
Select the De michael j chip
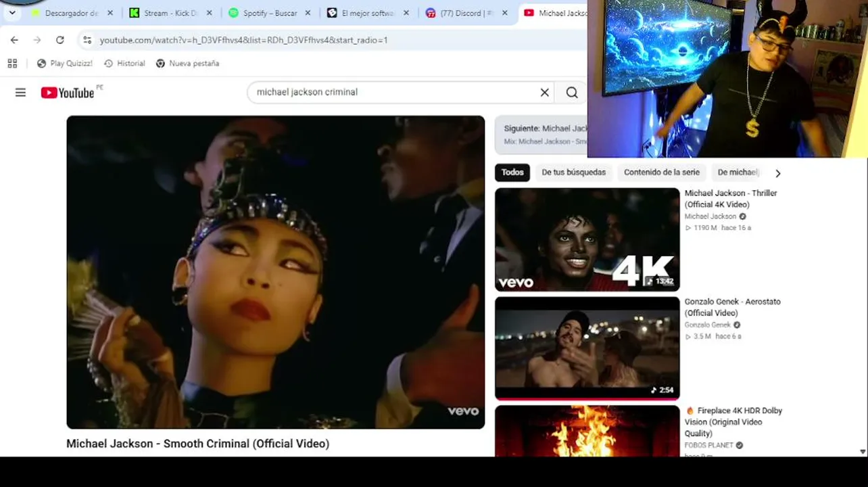738,172
